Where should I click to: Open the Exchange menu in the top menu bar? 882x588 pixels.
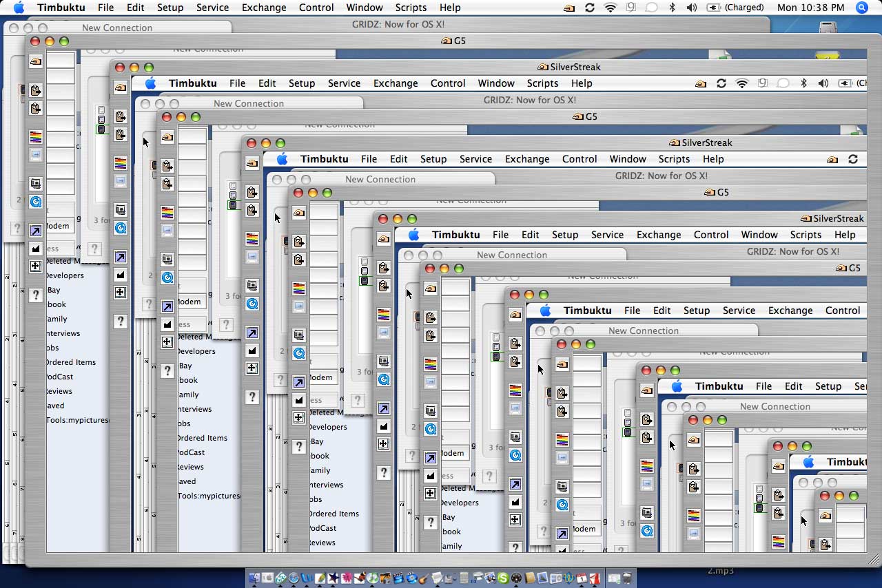point(264,8)
